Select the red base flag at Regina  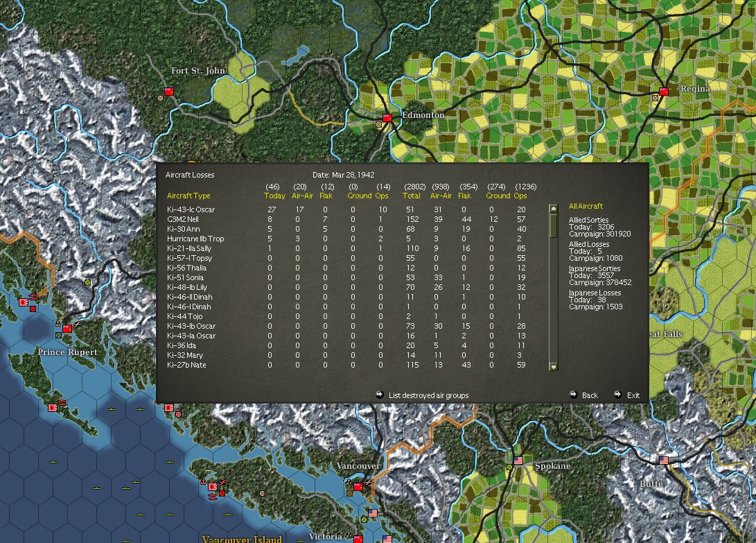[x=664, y=92]
